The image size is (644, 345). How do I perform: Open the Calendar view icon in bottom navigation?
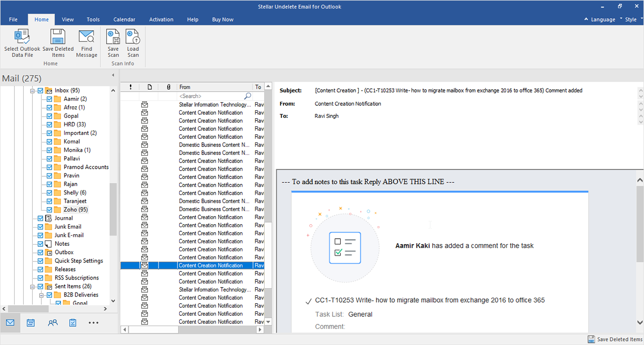click(x=31, y=323)
